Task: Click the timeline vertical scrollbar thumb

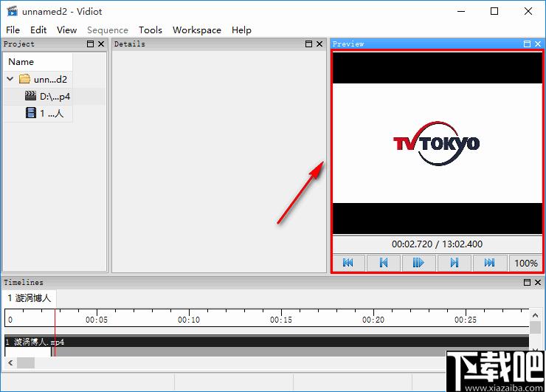Action: (536, 327)
